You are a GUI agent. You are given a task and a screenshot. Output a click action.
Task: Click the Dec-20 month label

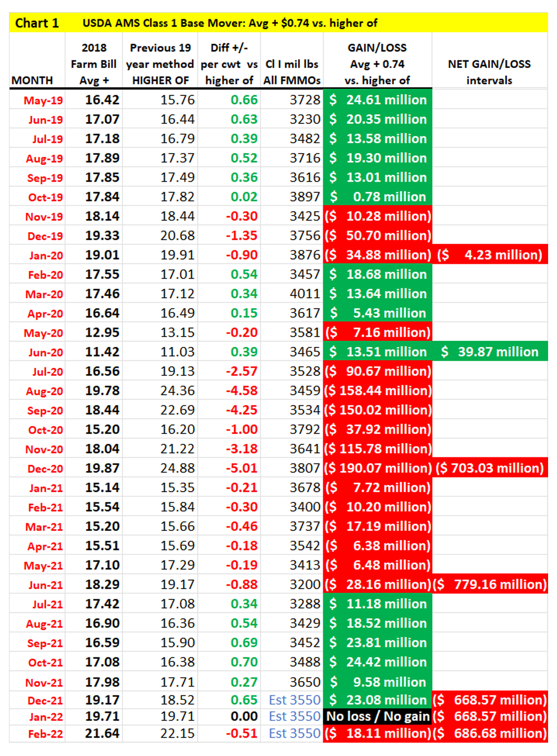coord(45,469)
